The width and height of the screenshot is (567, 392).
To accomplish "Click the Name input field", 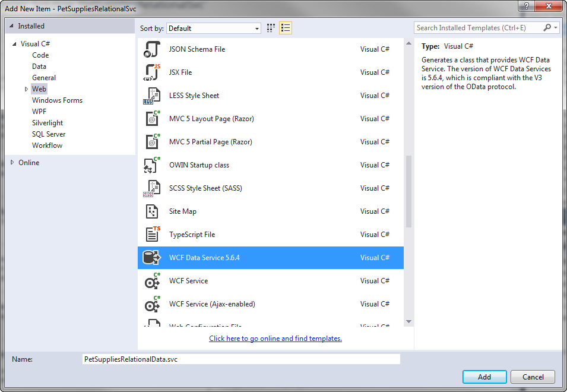I will tap(241, 359).
